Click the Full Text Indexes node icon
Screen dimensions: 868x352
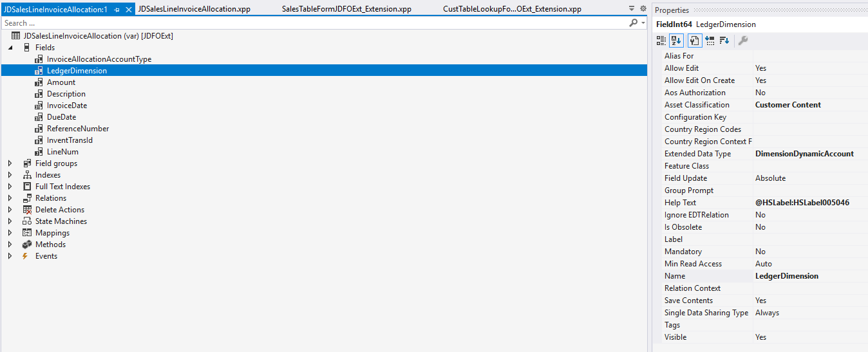tap(27, 187)
